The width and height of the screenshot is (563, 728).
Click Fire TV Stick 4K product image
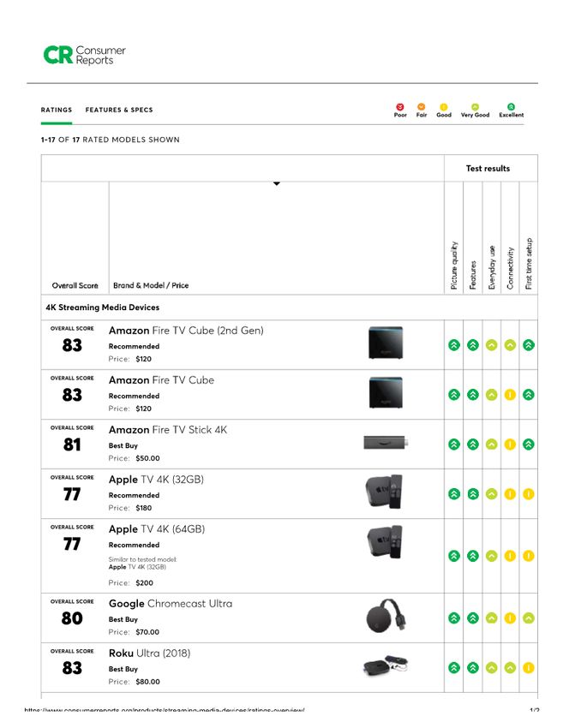[x=386, y=443]
